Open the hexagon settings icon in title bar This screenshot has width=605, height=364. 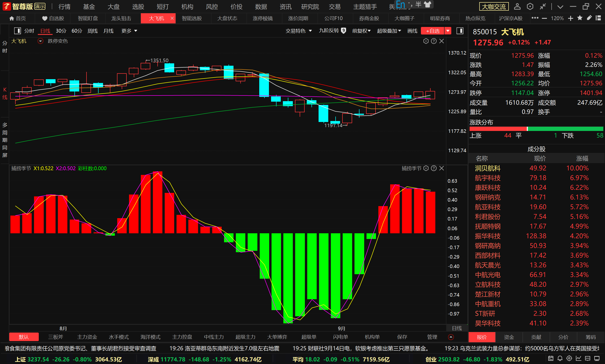530,7
